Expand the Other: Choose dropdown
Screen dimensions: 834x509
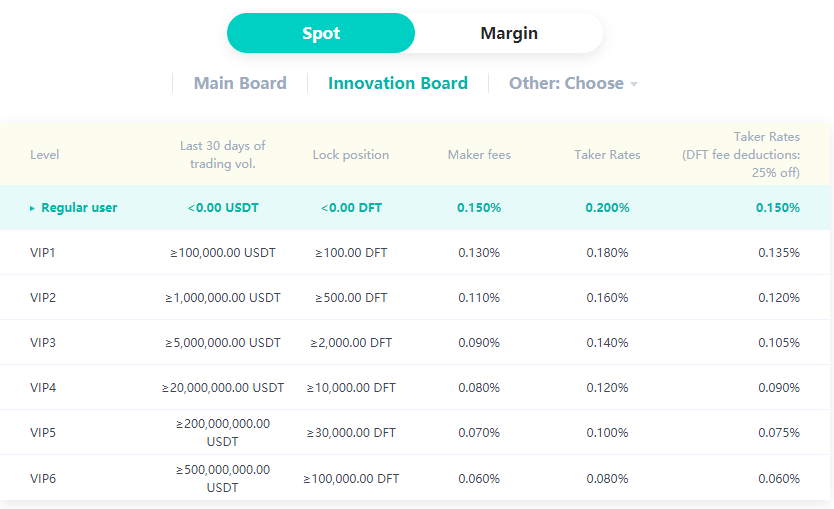pos(567,83)
